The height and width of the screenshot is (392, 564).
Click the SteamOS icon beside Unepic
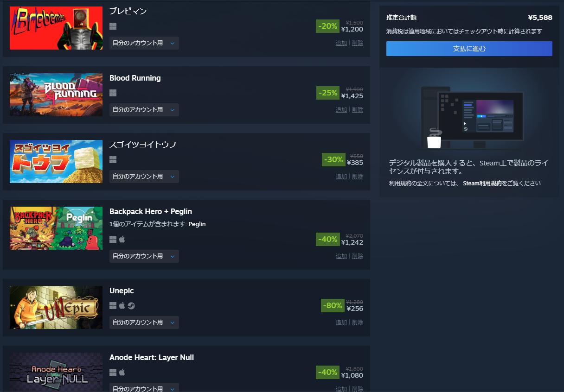(131, 306)
